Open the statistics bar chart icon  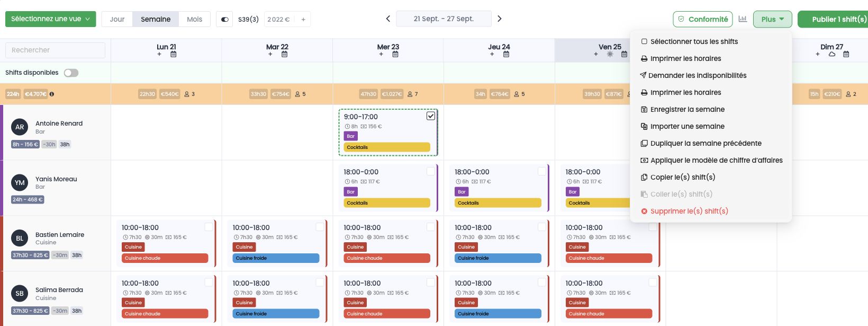click(743, 19)
